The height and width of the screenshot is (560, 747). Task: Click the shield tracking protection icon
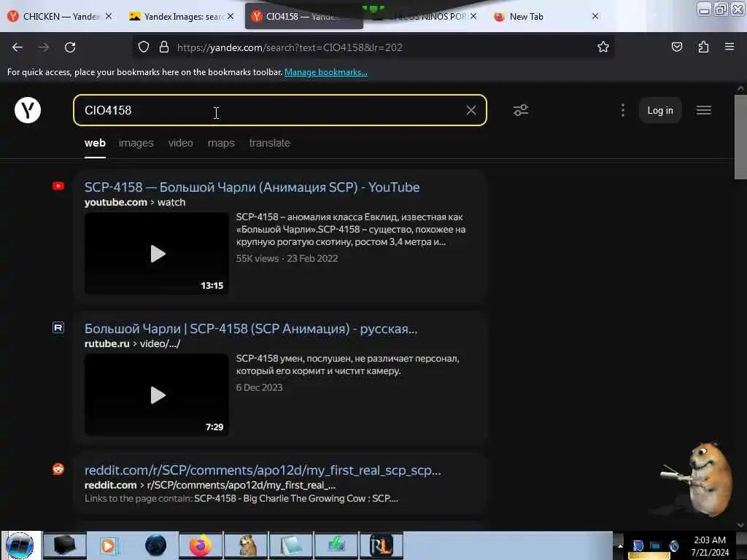(x=144, y=47)
